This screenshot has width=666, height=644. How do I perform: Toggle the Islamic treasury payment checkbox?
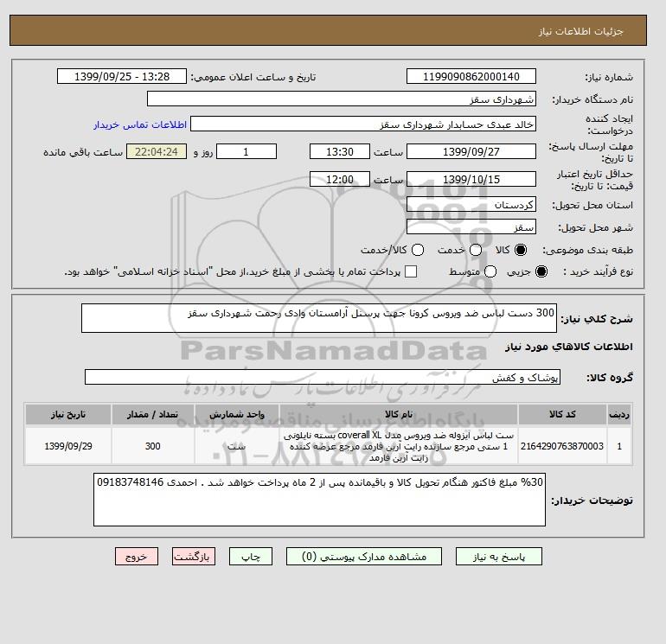click(411, 271)
